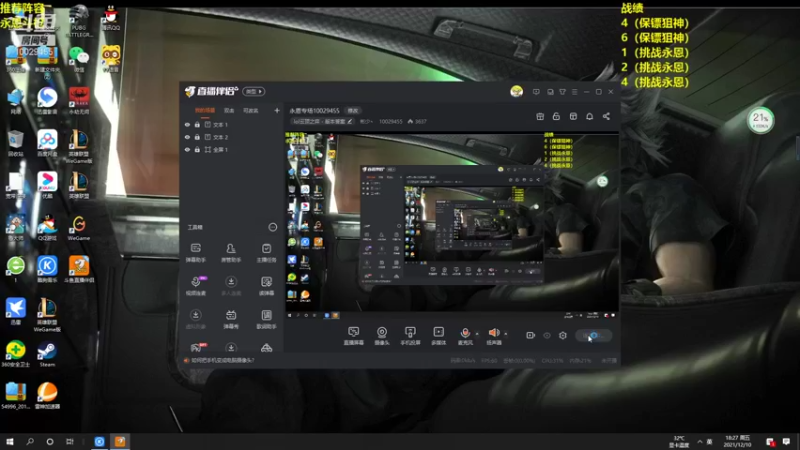Open the 房管助手 room manager tool
The width and height of the screenshot is (800, 450).
(231, 253)
